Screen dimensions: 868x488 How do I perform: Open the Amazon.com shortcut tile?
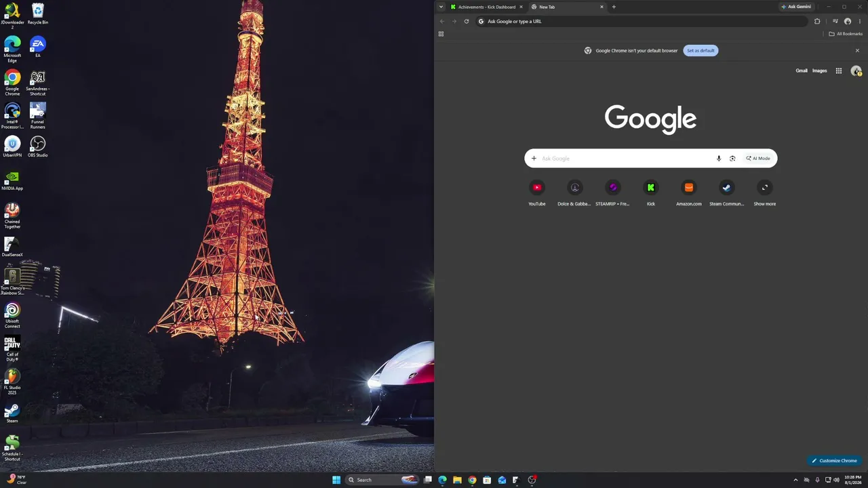coord(689,193)
